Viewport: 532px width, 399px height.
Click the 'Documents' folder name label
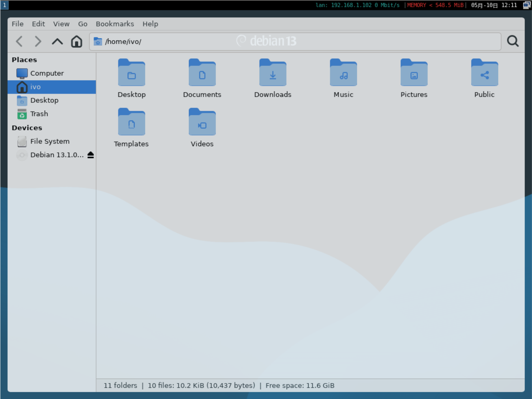(202, 94)
